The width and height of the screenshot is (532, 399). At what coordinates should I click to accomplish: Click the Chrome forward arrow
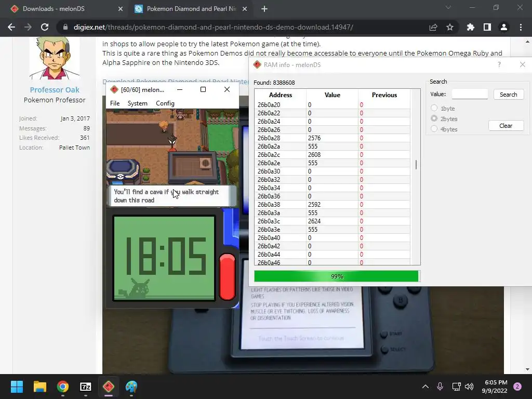pyautogui.click(x=28, y=27)
